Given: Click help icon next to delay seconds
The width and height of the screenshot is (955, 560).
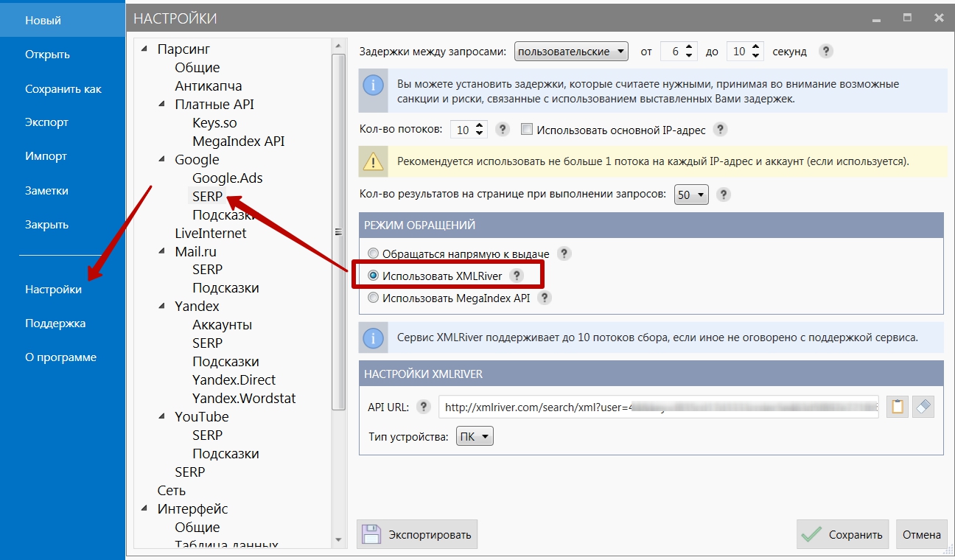Looking at the screenshot, I should coord(827,52).
